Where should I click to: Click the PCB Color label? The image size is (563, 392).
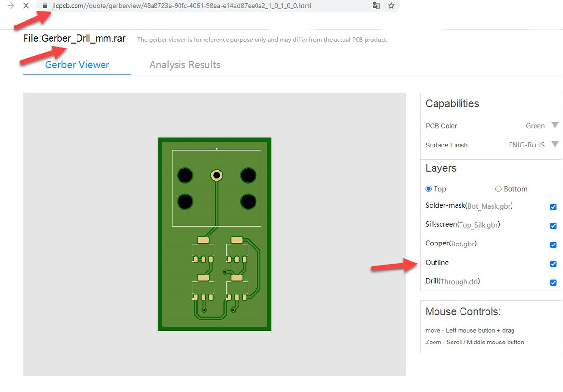[x=441, y=126]
